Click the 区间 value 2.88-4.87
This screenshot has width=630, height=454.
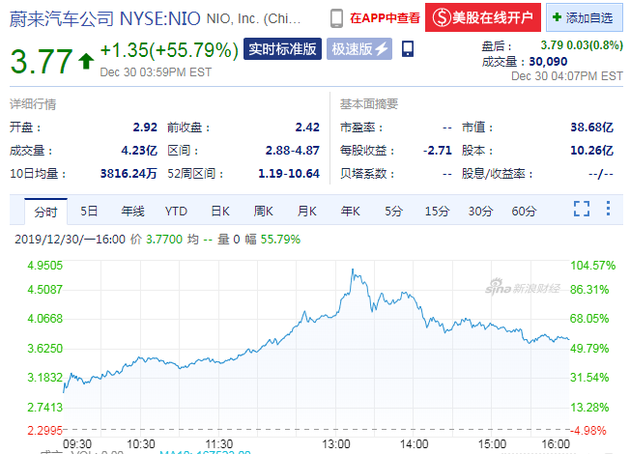pos(292,151)
